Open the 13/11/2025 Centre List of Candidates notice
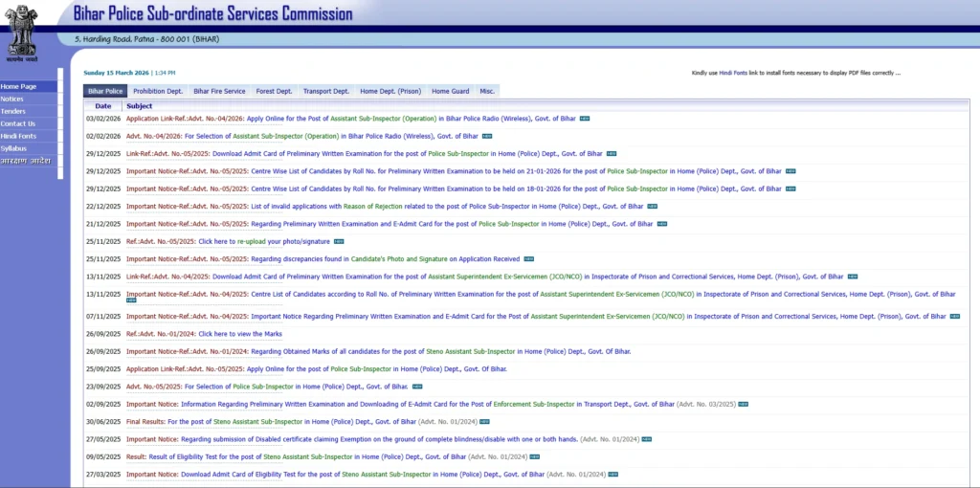The image size is (980, 488). pyautogui.click(x=541, y=295)
